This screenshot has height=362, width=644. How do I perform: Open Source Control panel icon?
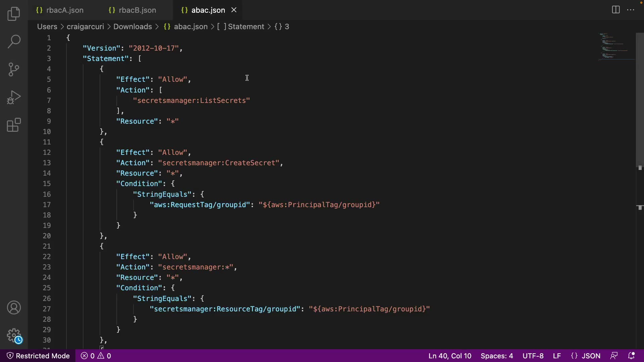point(14,69)
